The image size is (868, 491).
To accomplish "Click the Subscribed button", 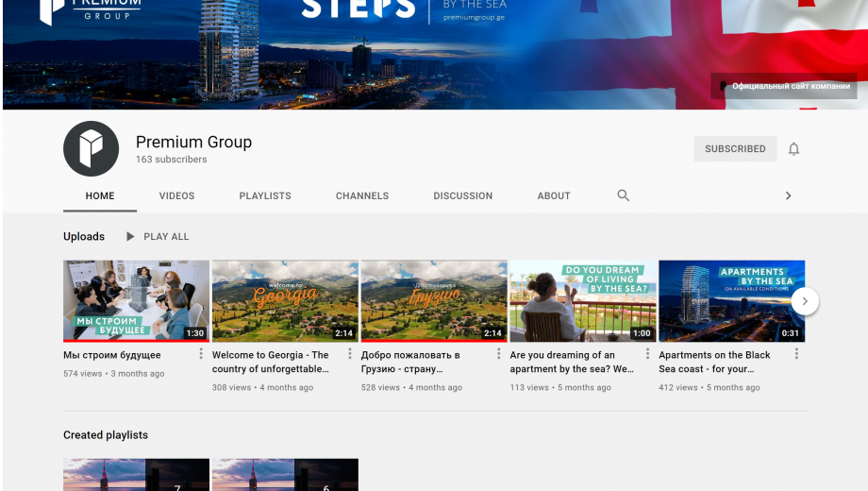I will (x=735, y=149).
